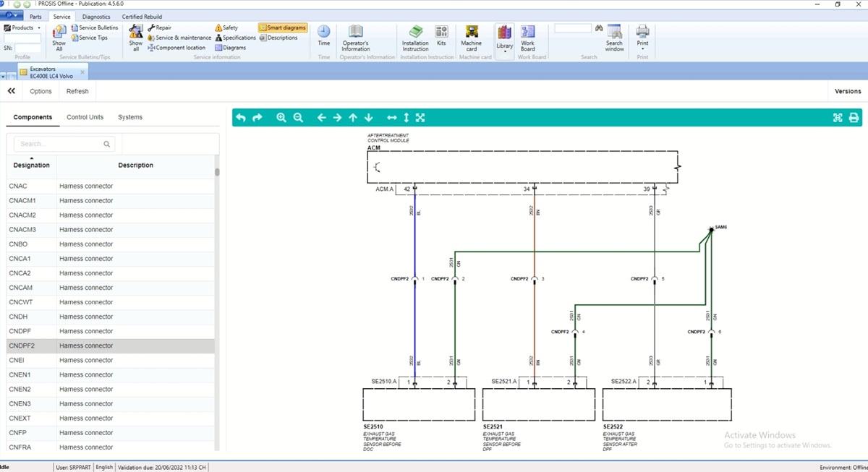Click the Refresh button
868x472 pixels.
(x=77, y=91)
